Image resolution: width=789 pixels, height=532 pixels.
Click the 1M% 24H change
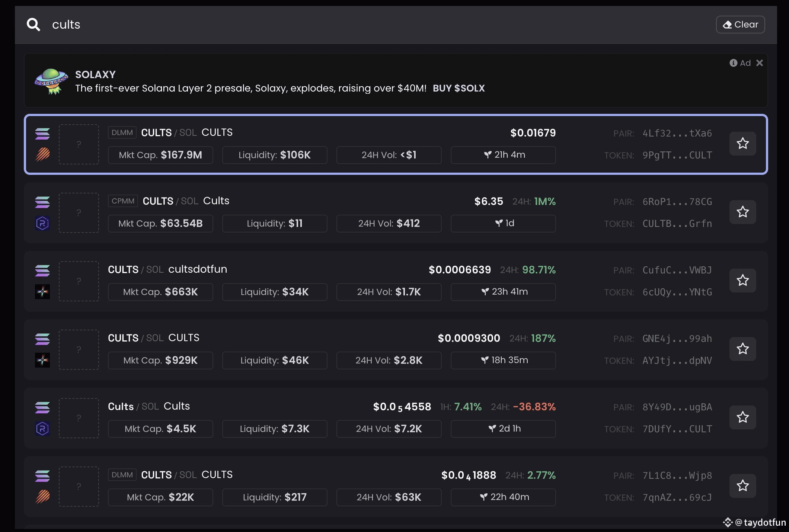point(545,201)
